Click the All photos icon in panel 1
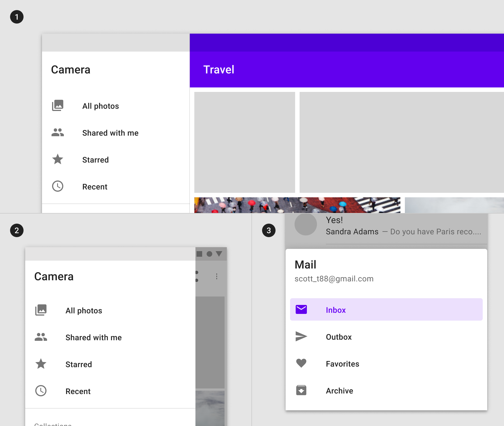Viewport: 504px width, 426px height. tap(58, 106)
